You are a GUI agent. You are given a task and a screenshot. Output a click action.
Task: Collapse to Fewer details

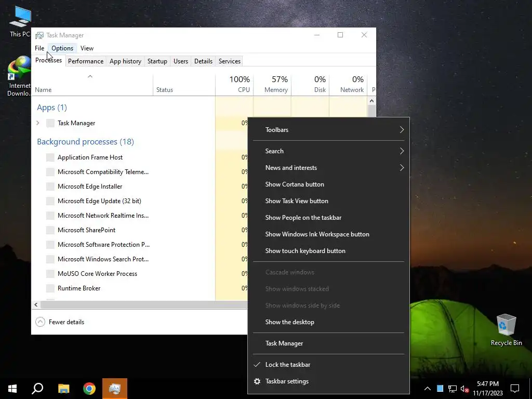(60, 322)
